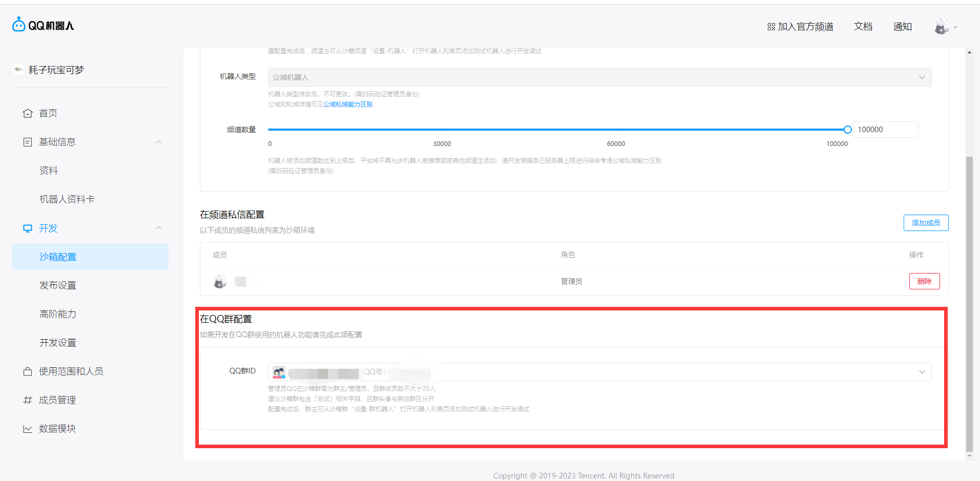The width and height of the screenshot is (980, 481).
Task: Collapse the 基础信息 section chevron
Action: (x=158, y=142)
